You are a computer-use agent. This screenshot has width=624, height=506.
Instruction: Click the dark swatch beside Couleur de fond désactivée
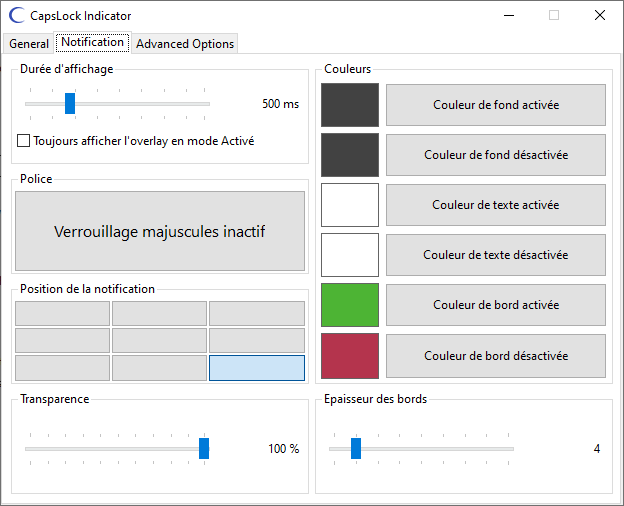[350, 155]
